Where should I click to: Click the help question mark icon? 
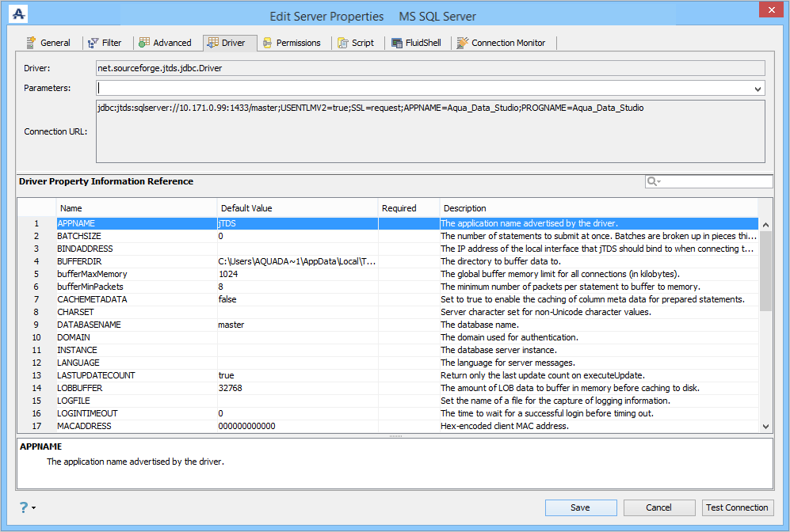(24, 507)
